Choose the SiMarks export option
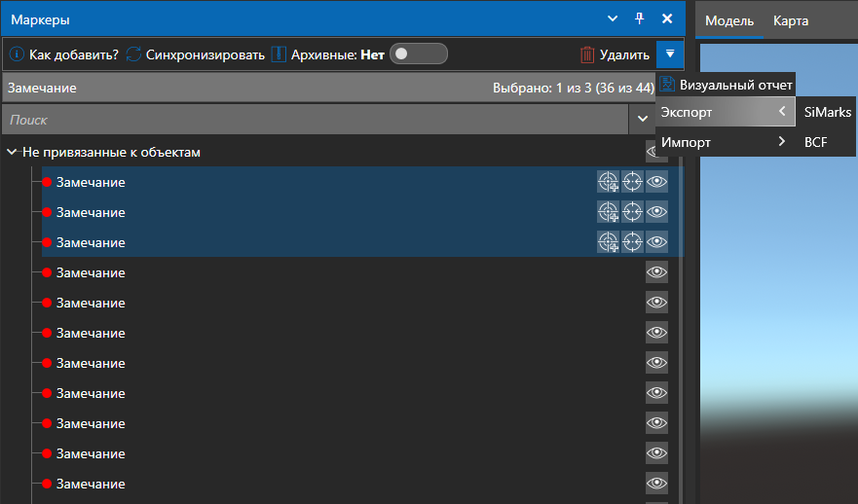858x504 pixels. click(x=828, y=112)
